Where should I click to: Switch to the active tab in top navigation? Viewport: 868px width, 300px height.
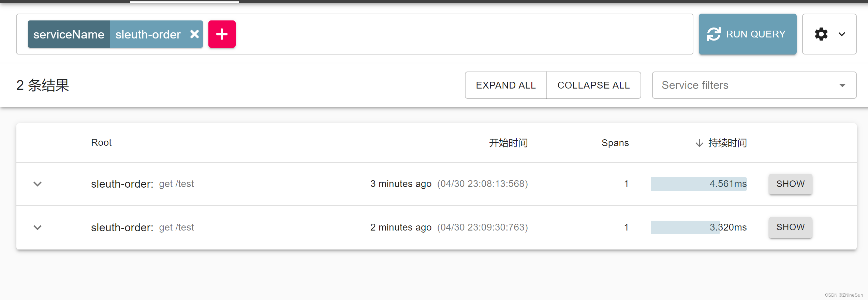(184, 2)
